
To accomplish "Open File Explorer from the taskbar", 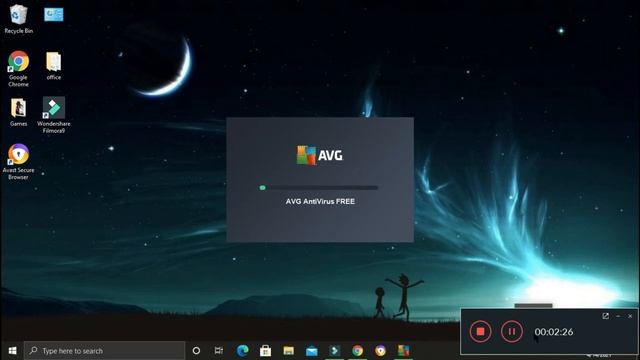I will (289, 351).
